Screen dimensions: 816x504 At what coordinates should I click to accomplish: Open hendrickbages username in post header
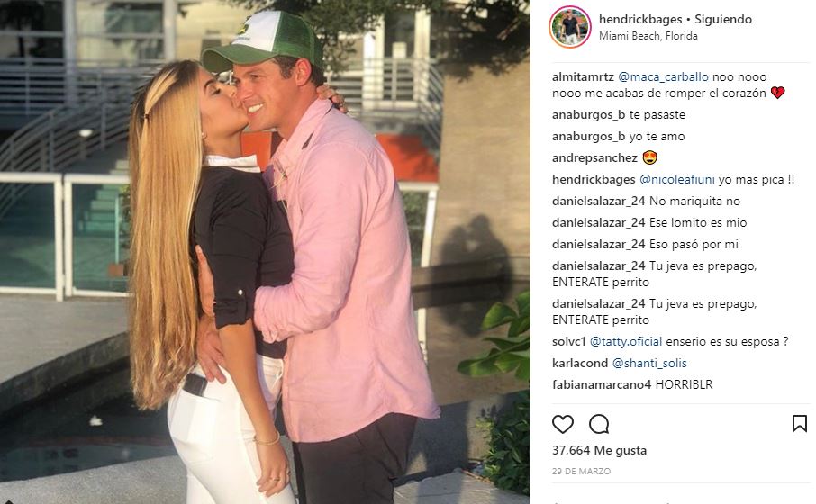tap(640, 19)
